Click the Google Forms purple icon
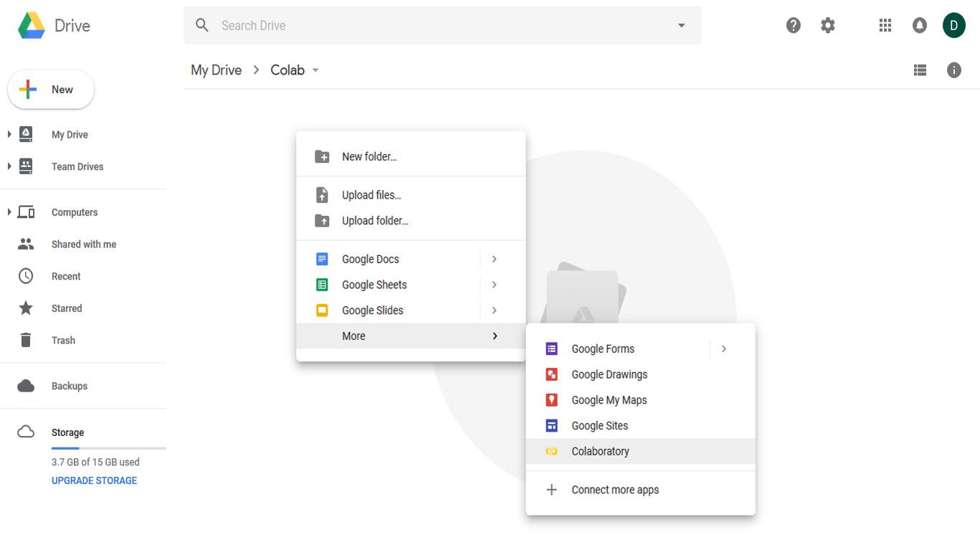 (551, 349)
